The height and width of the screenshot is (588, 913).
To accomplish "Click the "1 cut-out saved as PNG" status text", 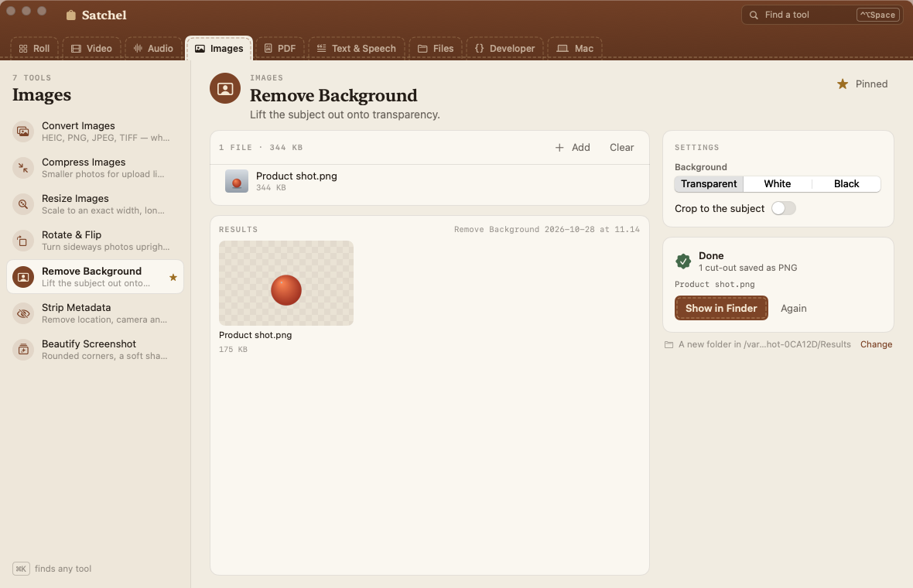I will pyautogui.click(x=747, y=268).
